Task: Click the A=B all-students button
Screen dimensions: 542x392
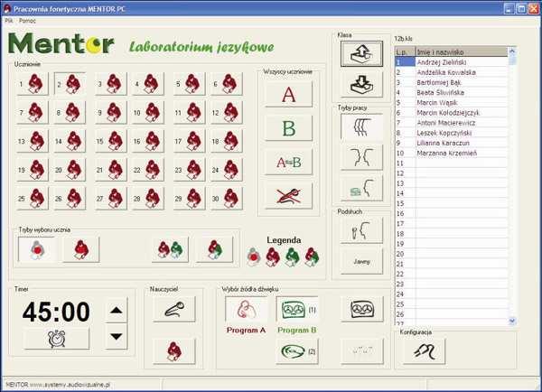Action: click(289, 162)
